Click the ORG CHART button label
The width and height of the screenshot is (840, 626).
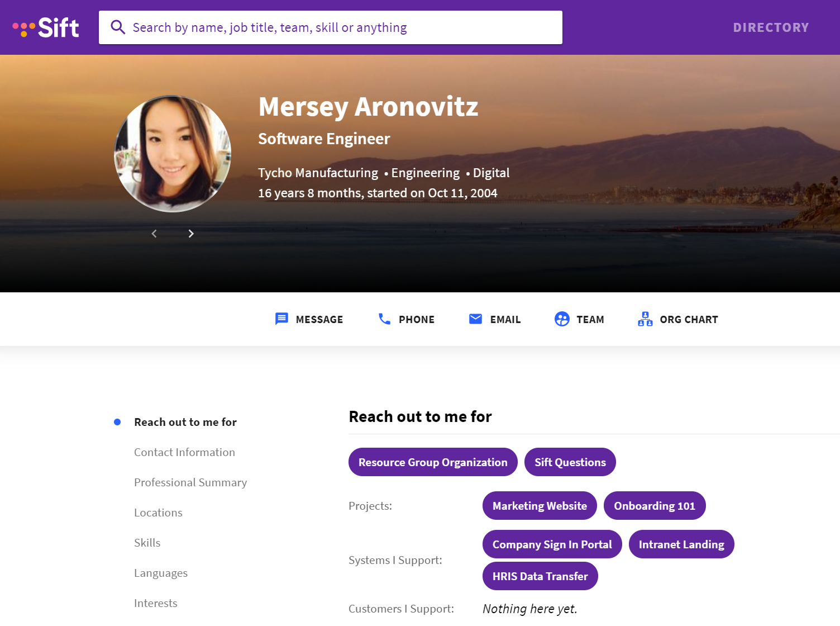point(689,320)
